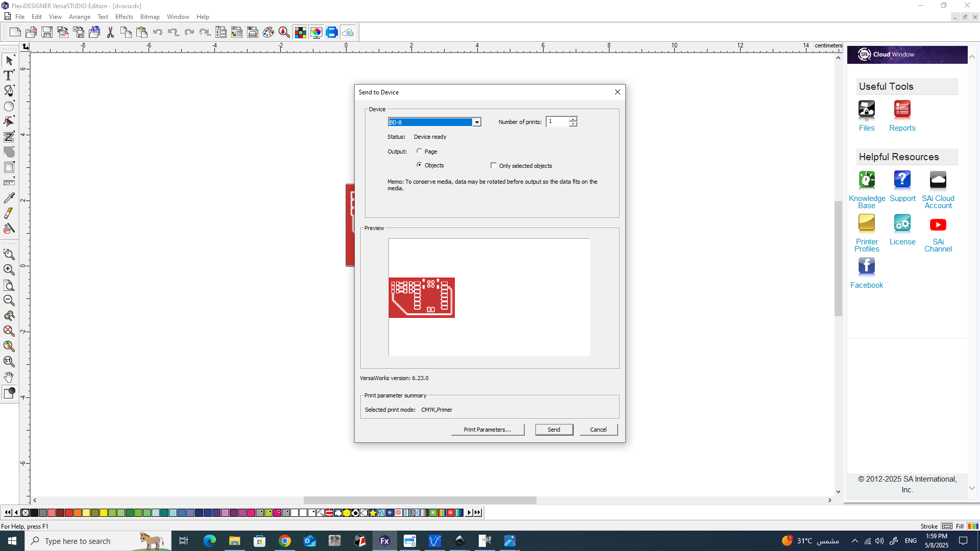980x551 pixels.
Task: Pick the no-fill crossed swatch
Action: (26, 513)
